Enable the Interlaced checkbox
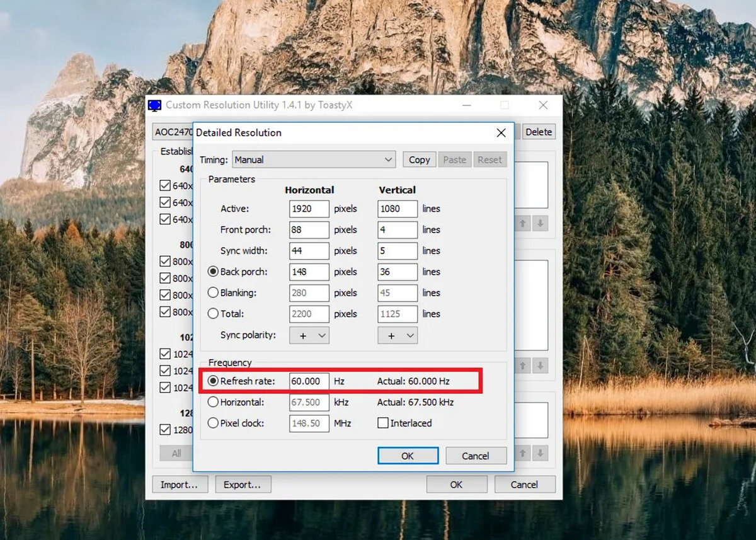This screenshot has width=756, height=540. [x=382, y=423]
